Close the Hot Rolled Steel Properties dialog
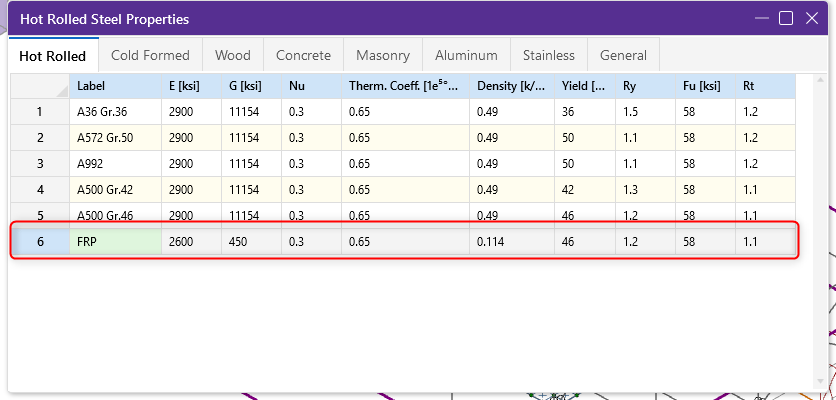Viewport: 836px width, 400px height. coord(813,18)
